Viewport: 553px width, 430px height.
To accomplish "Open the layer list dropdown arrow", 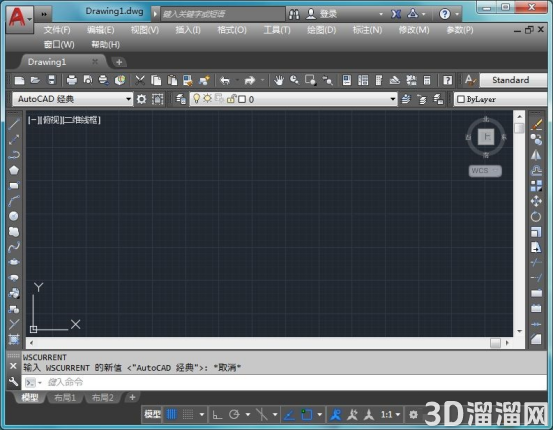I will coord(393,99).
